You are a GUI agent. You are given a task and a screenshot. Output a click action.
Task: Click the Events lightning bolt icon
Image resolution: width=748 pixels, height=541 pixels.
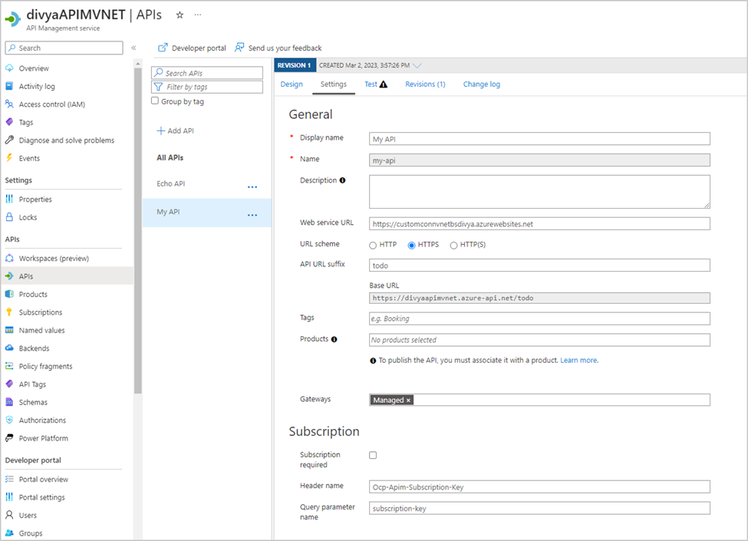(10, 158)
